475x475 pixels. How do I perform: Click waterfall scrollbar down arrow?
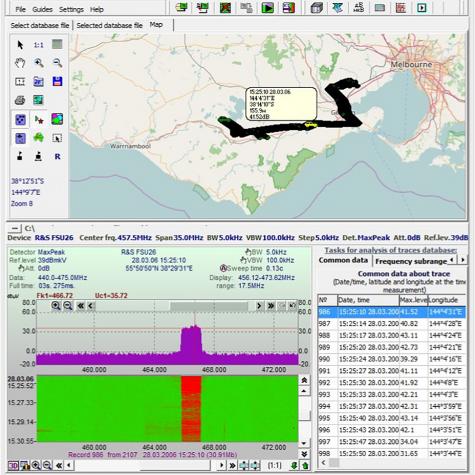304,443
